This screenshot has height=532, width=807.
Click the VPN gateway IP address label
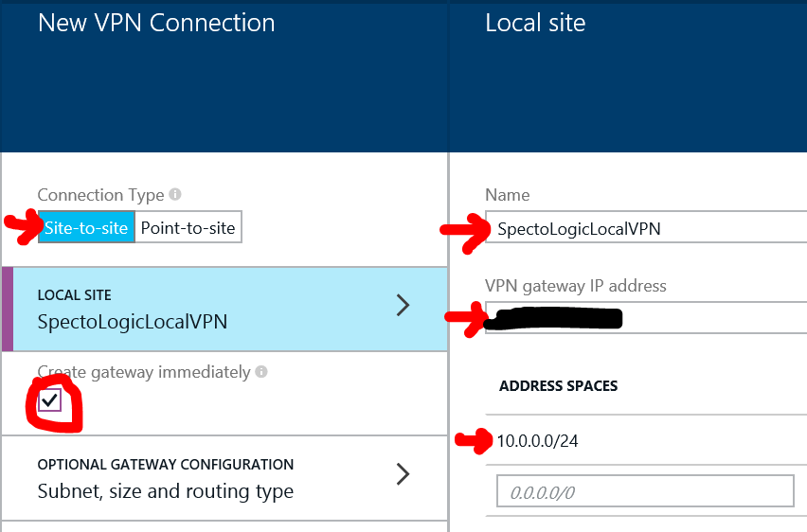575,286
